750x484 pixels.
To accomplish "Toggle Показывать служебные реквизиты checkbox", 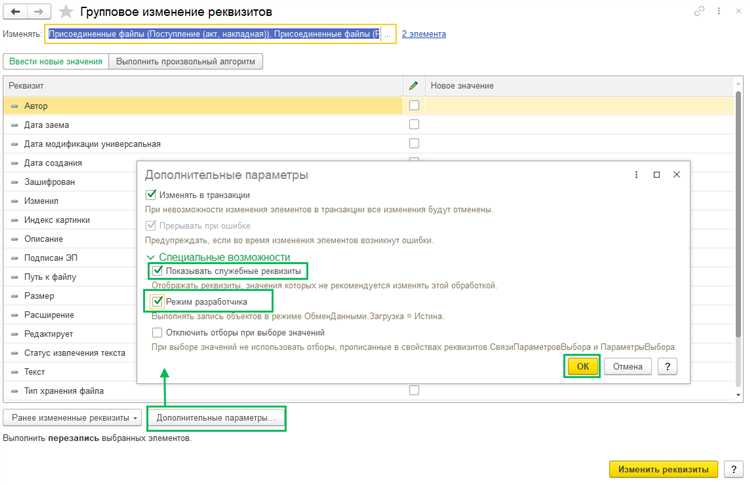I will [157, 271].
